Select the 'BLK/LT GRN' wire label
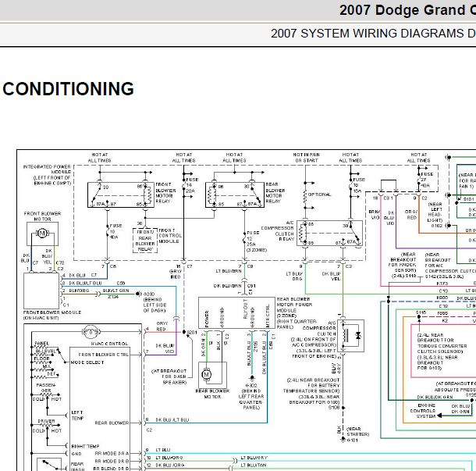 115,291
